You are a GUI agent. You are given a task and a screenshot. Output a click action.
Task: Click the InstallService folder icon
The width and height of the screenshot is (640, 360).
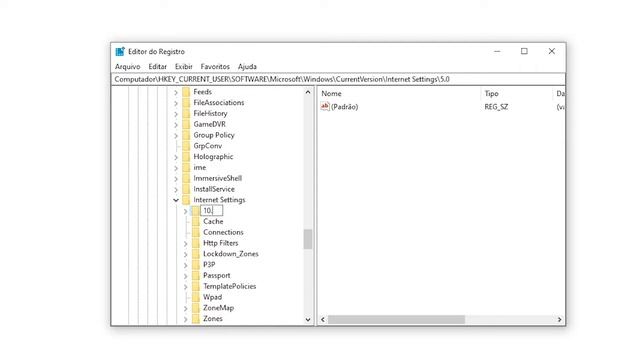click(x=186, y=189)
